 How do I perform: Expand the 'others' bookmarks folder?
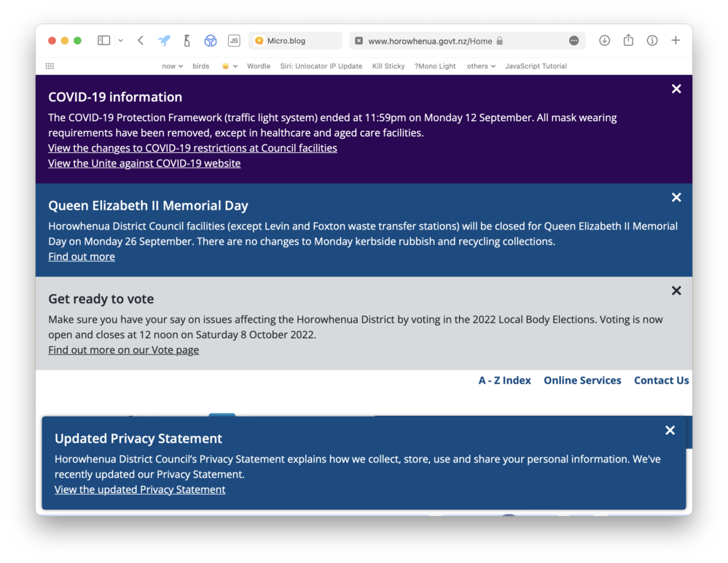481,66
